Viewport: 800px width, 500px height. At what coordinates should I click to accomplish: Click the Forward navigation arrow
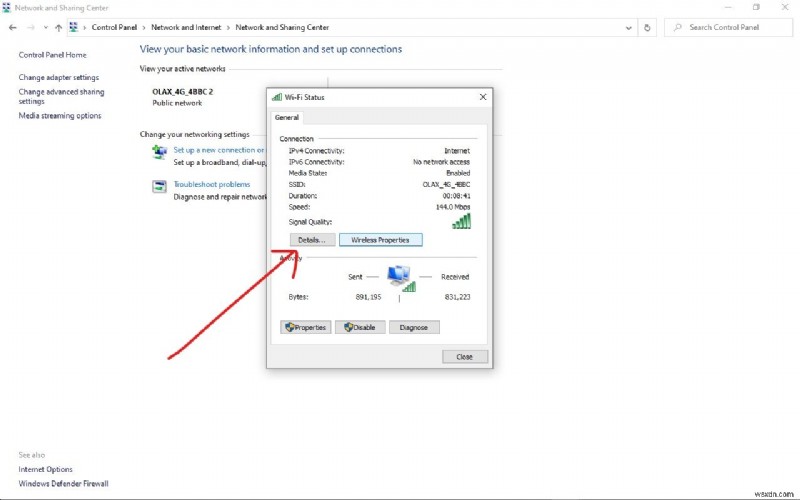coord(31,28)
